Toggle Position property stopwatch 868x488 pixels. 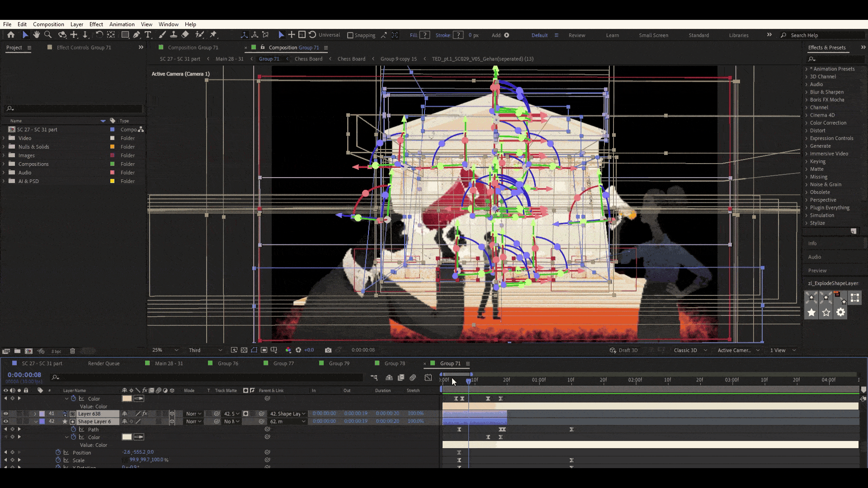[58, 452]
